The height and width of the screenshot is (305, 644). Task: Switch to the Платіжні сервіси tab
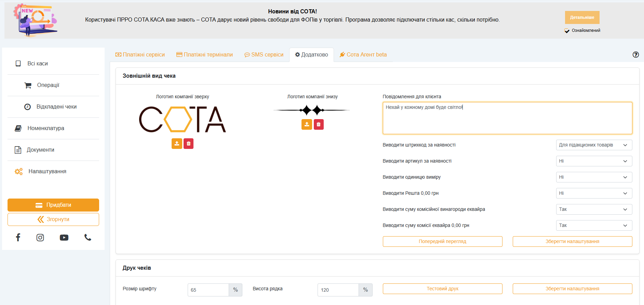tap(140, 55)
